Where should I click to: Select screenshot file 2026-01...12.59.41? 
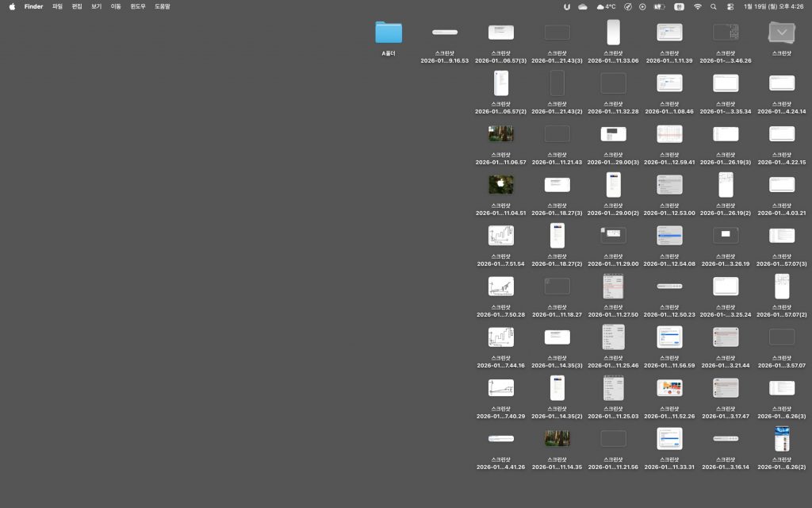click(669, 133)
